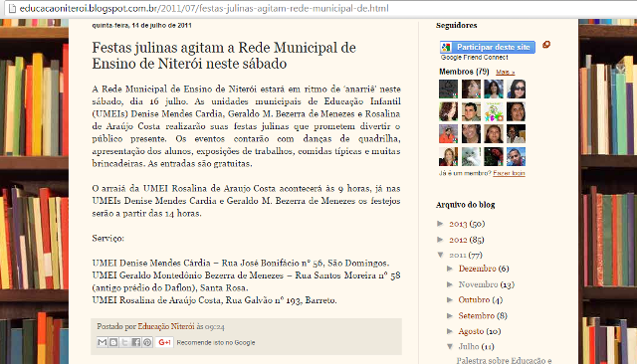Click the Recomende isto no Google text
The image size is (637, 364).
click(x=216, y=342)
